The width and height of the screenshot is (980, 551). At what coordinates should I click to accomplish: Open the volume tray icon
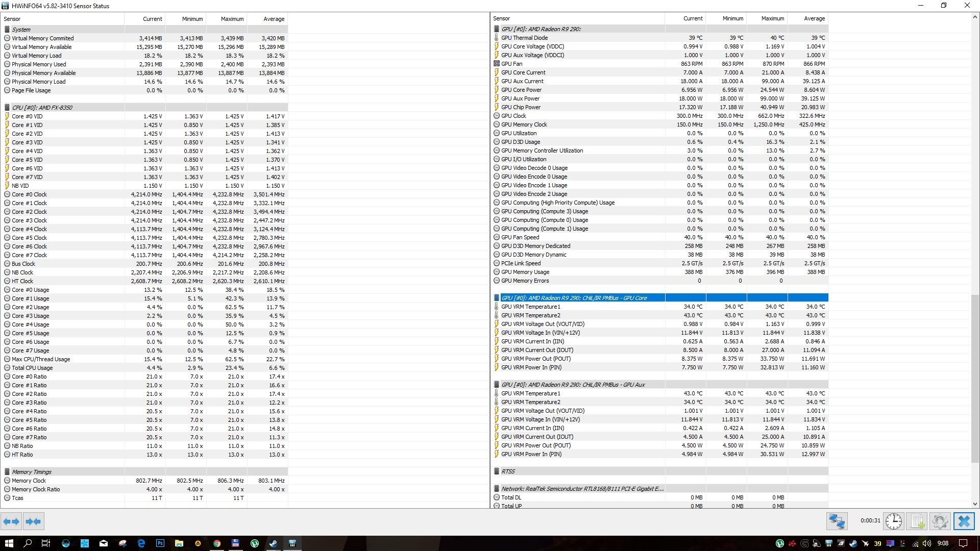(x=926, y=543)
